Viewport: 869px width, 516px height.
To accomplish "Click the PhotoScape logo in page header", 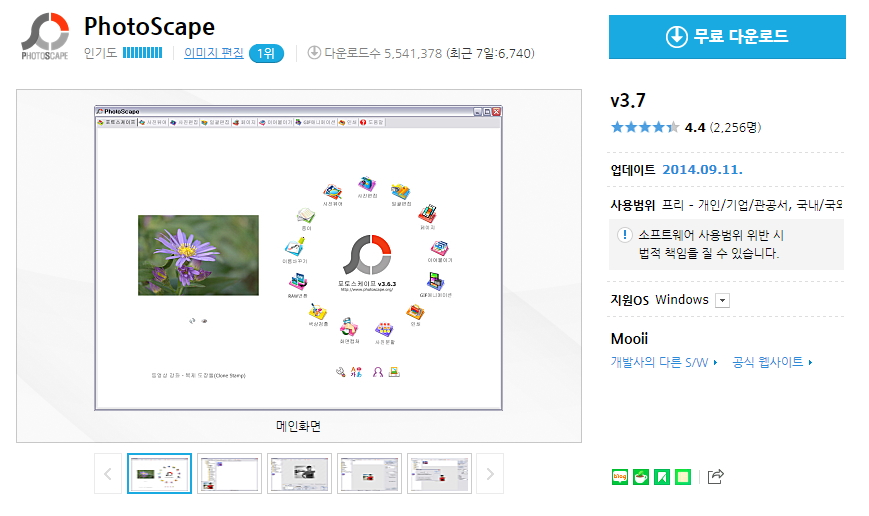I will pos(45,36).
